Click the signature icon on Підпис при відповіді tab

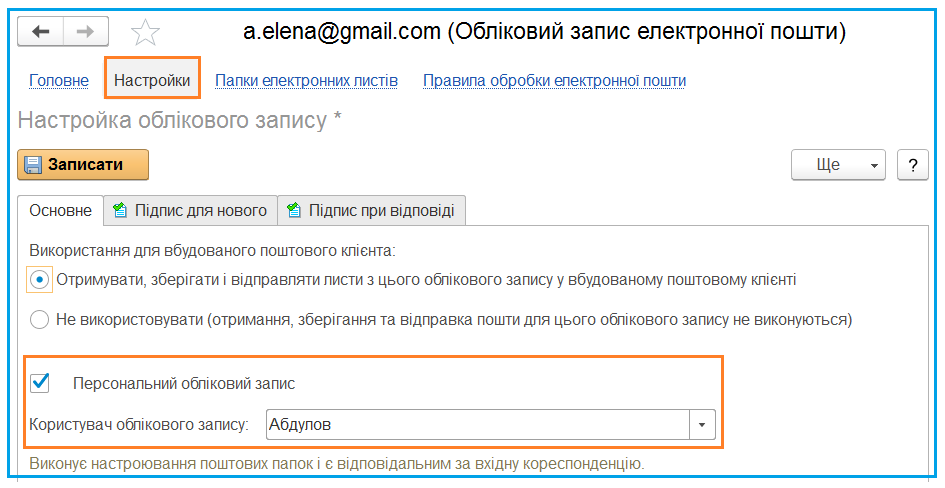tap(294, 210)
